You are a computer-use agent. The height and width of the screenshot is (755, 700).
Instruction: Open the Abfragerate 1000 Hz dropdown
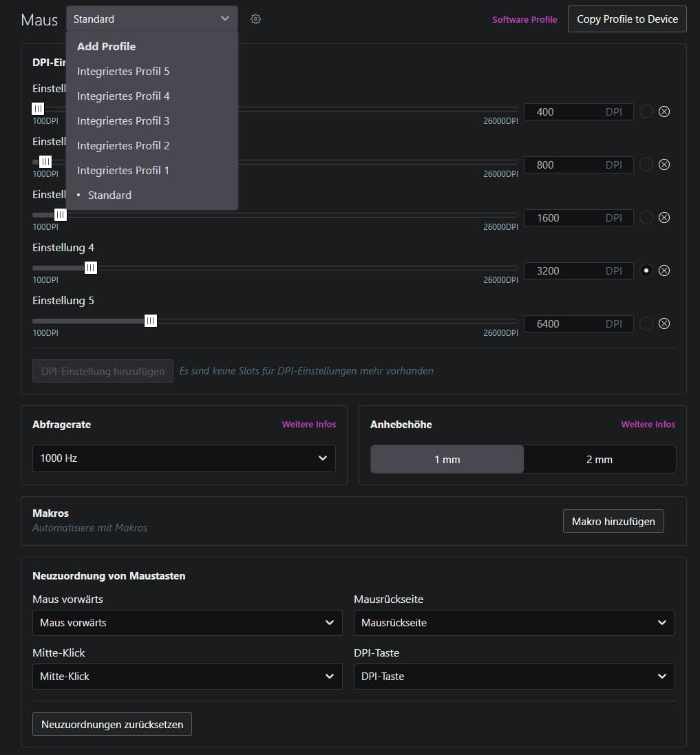(184, 458)
